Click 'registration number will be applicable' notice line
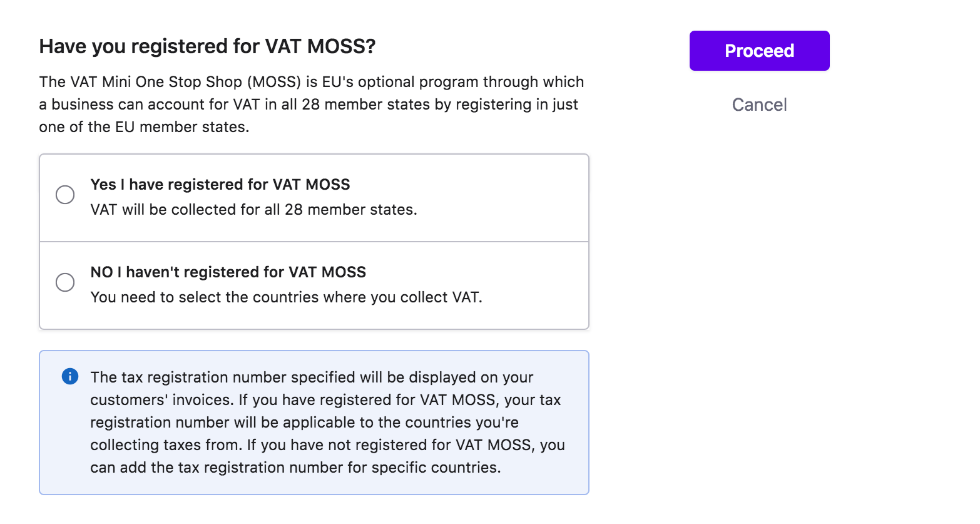980x524 pixels. 304,423
